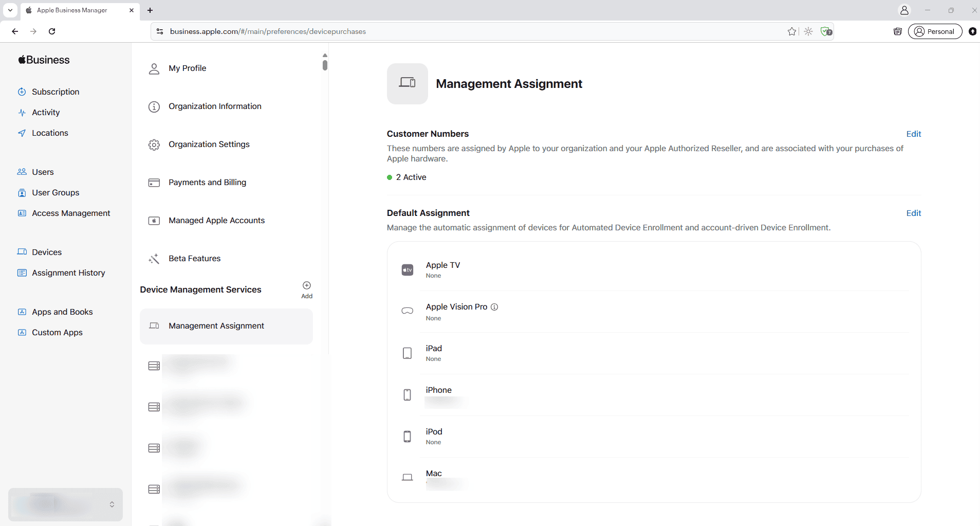The height and width of the screenshot is (526, 980).
Task: Edit the Default Assignment settings
Action: point(913,213)
